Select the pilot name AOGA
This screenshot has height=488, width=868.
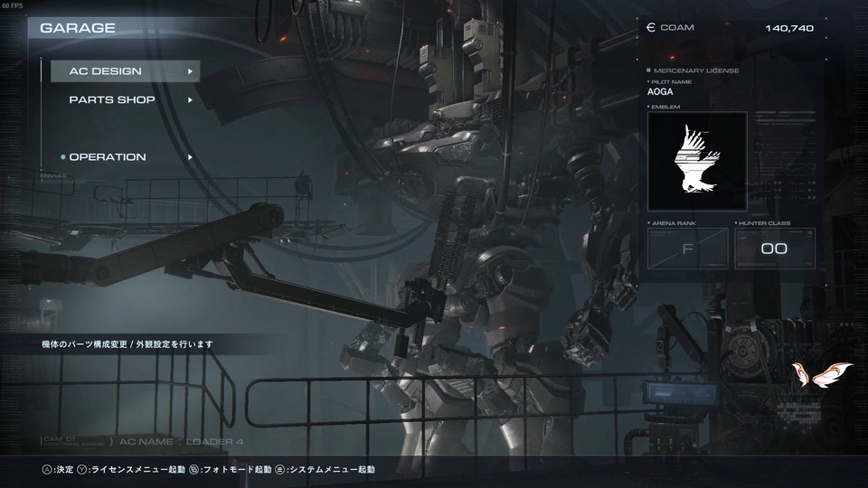[x=660, y=92]
